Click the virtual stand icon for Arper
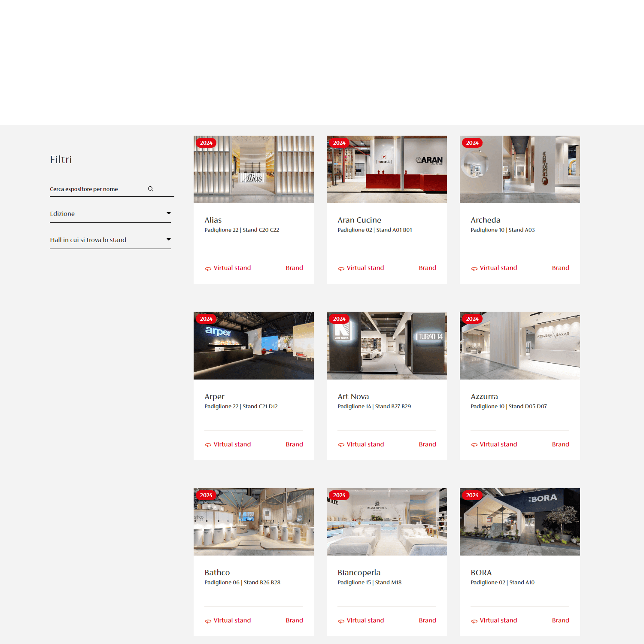This screenshot has height=644, width=644. pyautogui.click(x=208, y=445)
